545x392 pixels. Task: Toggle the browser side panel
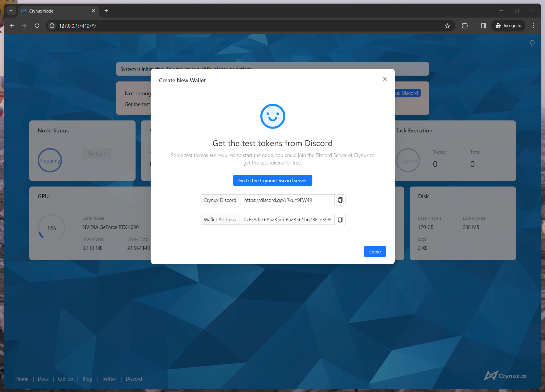pyautogui.click(x=483, y=26)
